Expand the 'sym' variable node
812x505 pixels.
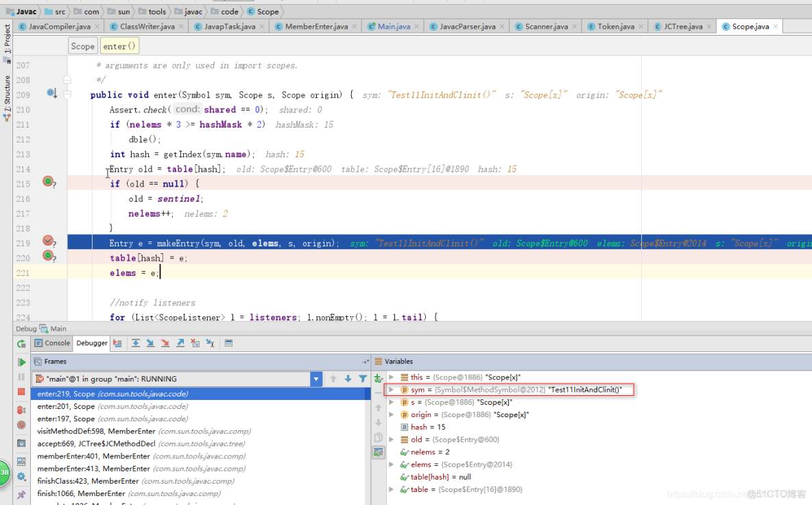pos(392,390)
